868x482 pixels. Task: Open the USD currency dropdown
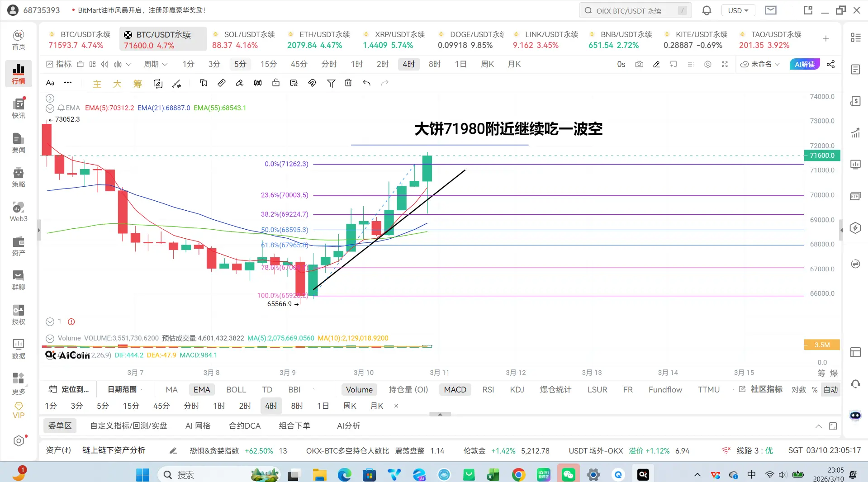(x=738, y=10)
